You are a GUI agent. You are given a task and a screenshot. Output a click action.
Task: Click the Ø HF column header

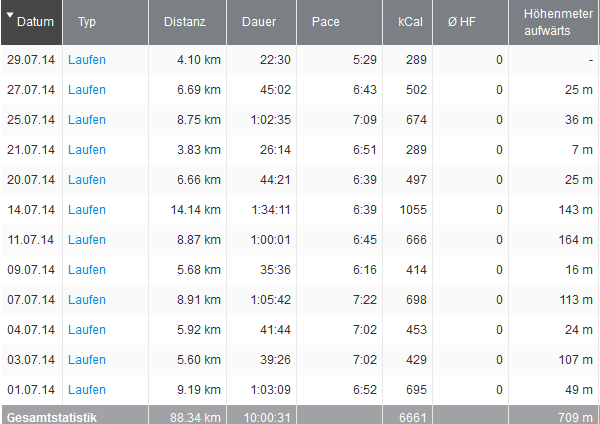(x=462, y=21)
